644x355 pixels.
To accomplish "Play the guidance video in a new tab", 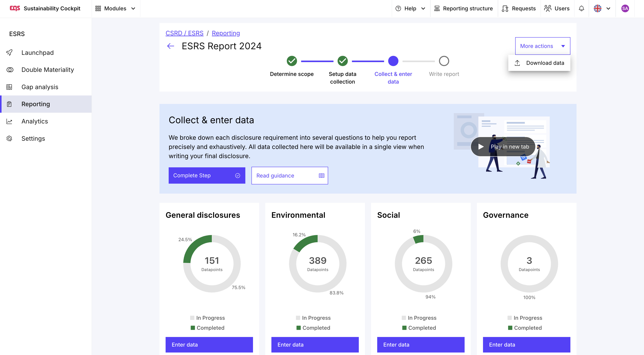I will 503,147.
